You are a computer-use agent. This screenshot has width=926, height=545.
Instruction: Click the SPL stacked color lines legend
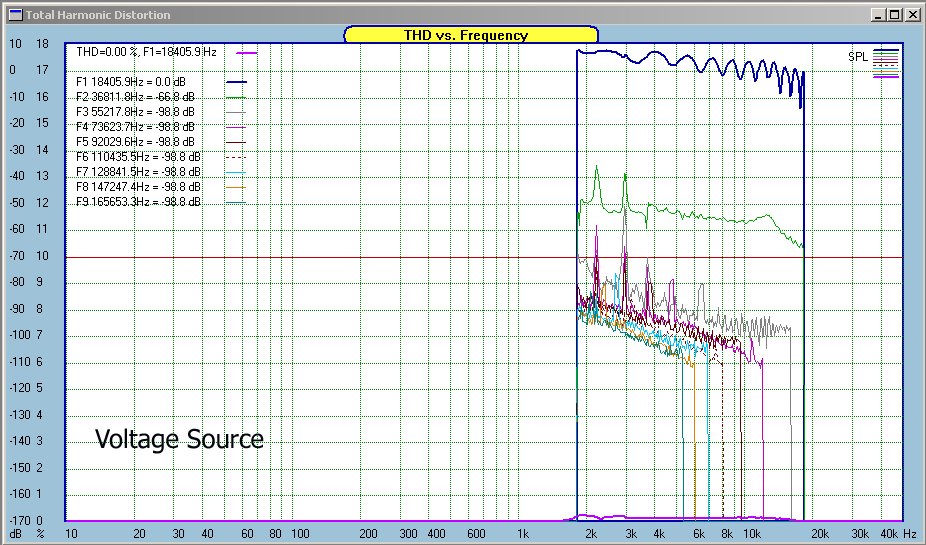886,63
